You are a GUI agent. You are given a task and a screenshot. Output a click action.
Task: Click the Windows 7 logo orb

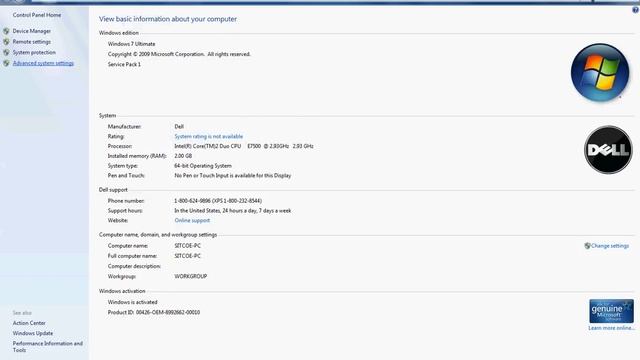click(600, 73)
